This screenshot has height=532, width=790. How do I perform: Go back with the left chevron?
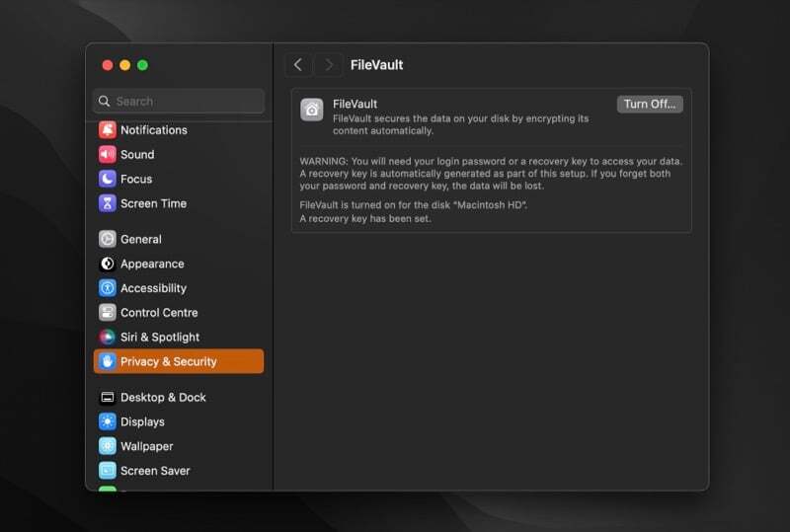pyautogui.click(x=298, y=65)
